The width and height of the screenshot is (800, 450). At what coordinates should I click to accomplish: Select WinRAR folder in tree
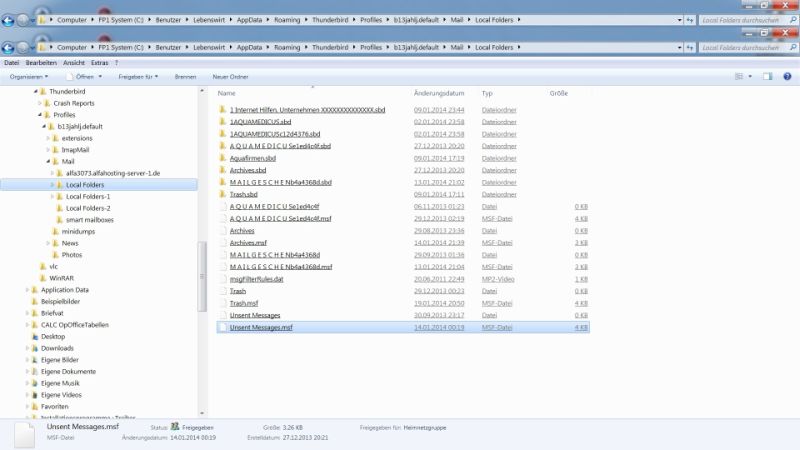(x=61, y=278)
